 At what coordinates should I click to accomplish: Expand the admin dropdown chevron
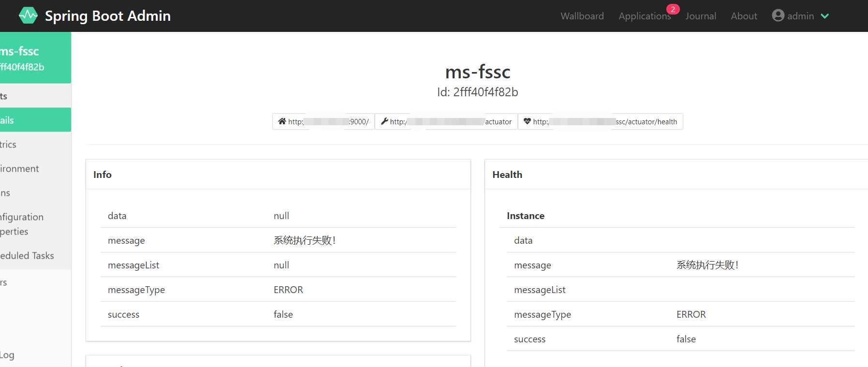pyautogui.click(x=824, y=16)
